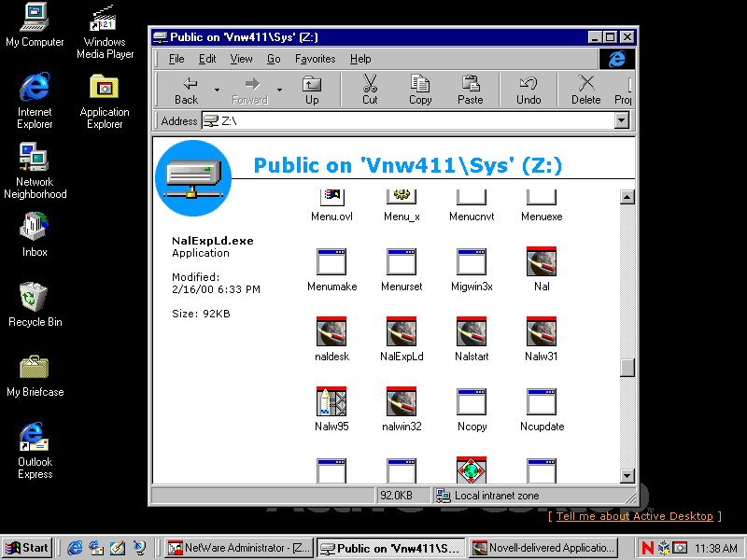Image resolution: width=747 pixels, height=560 pixels.
Task: Open the File menu
Action: click(176, 59)
